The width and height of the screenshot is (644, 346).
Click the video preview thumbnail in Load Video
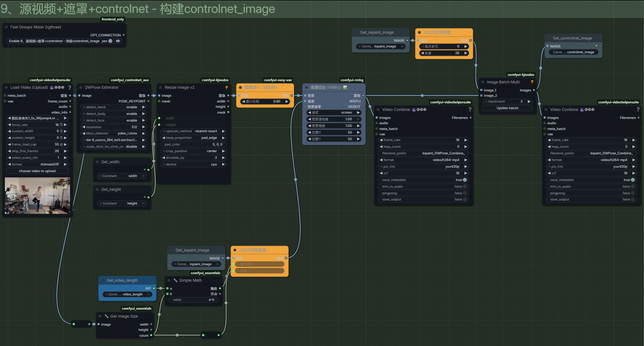click(x=37, y=196)
